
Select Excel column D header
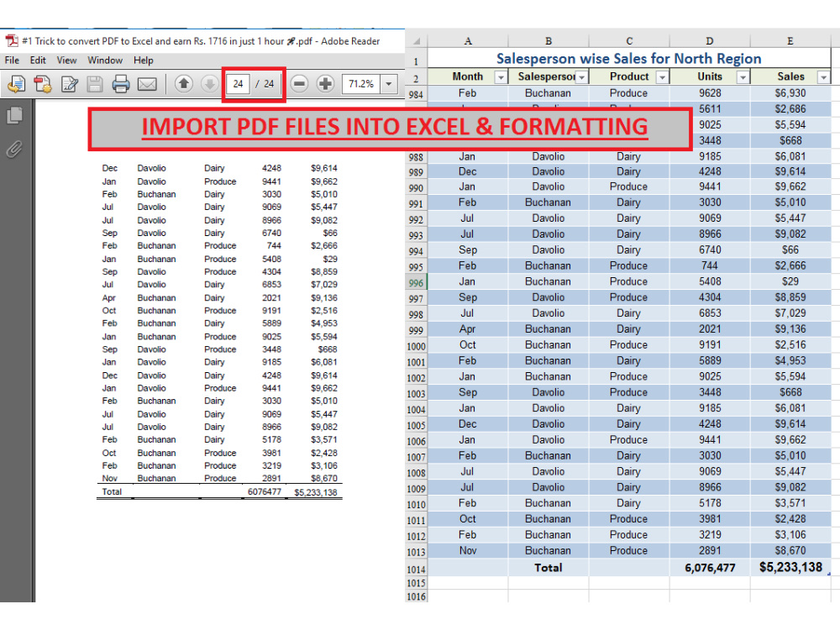710,40
